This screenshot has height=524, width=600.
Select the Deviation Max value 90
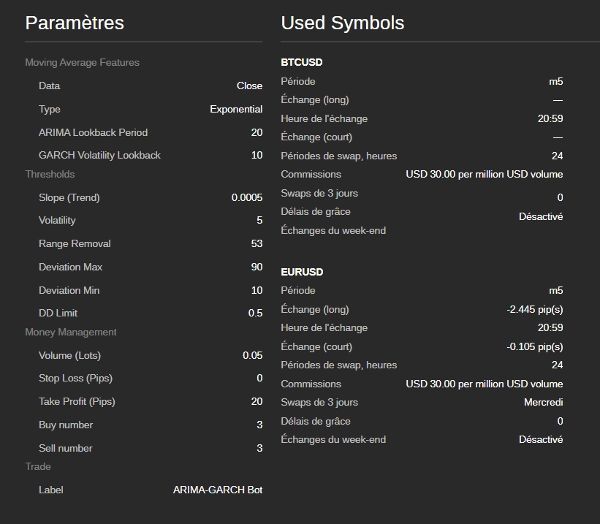(257, 267)
